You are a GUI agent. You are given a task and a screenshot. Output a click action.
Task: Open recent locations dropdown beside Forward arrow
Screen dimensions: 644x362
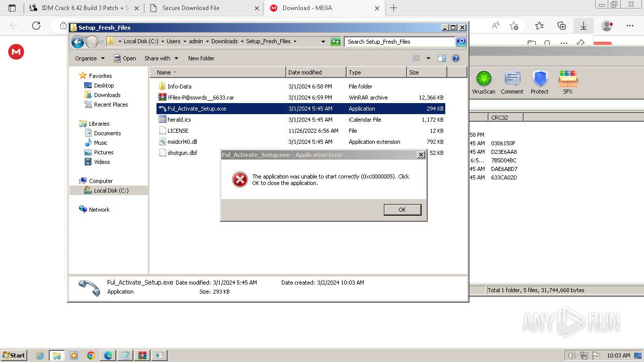coord(101,42)
